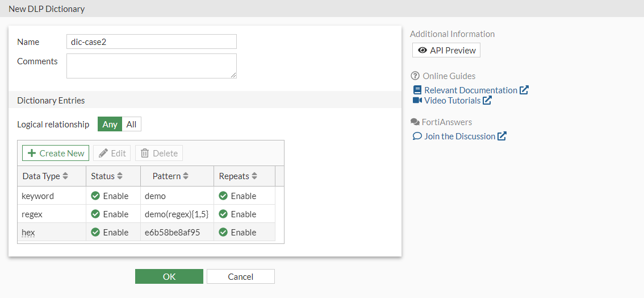Click the Enable status of the keyword entry
Screen dimensions: 644x298
coord(110,196)
